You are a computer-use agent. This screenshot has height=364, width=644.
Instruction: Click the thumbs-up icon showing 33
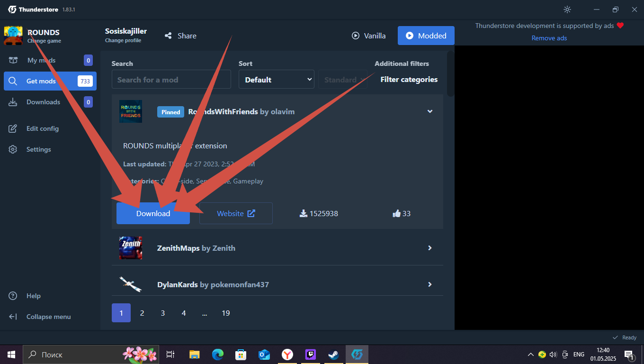click(x=397, y=214)
